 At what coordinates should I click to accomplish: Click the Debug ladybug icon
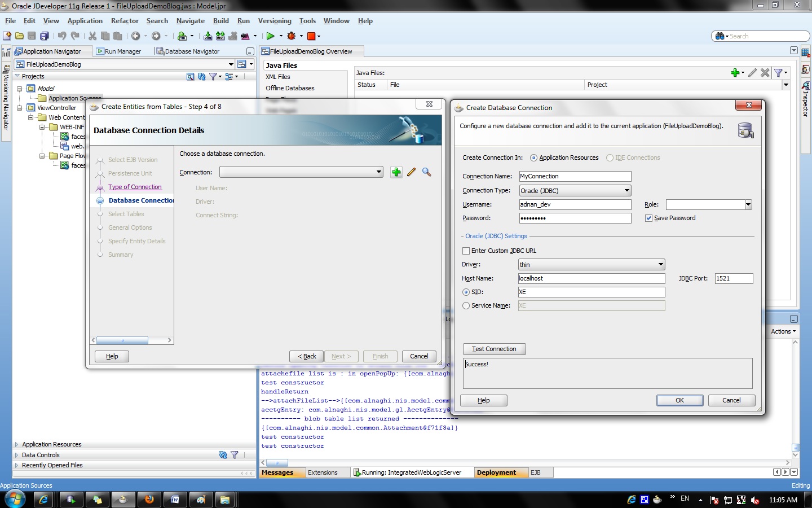tap(292, 36)
